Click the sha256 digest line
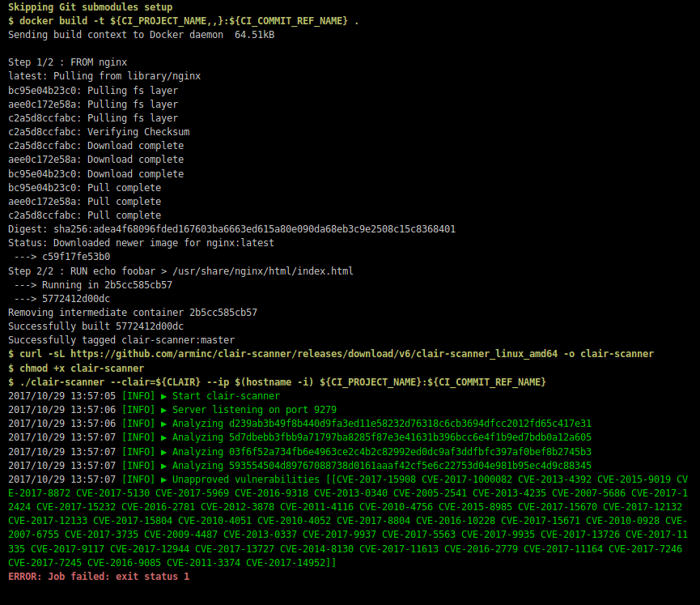The image size is (700, 605). 231,229
